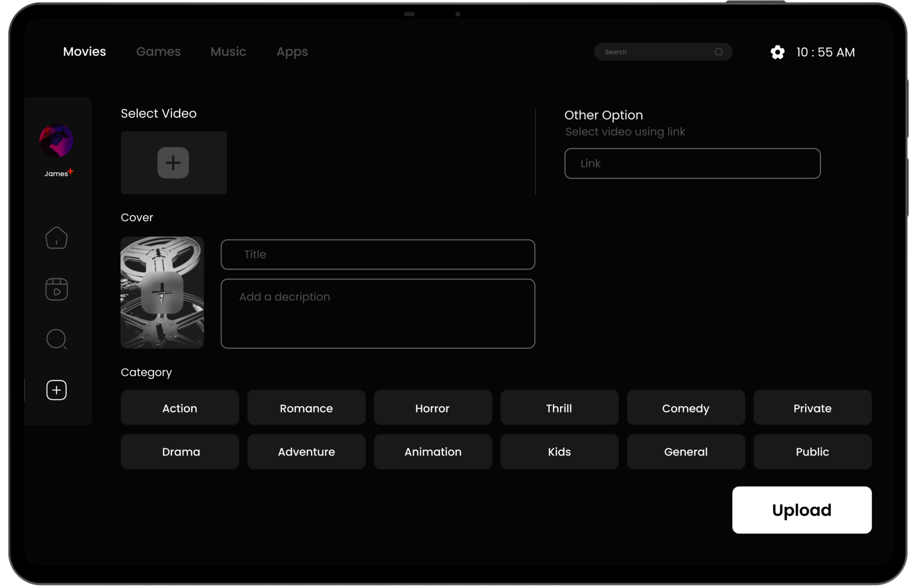Switch to the Music tab
The width and height of the screenshot is (916, 588).
[x=228, y=52]
